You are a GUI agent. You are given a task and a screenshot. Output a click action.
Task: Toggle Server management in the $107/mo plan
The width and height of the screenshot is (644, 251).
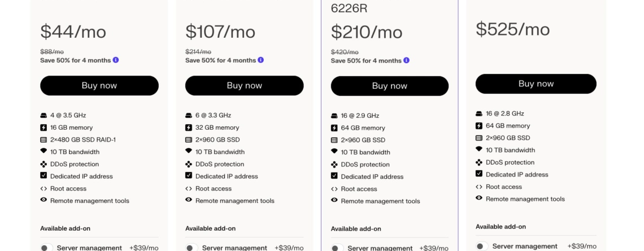click(192, 248)
